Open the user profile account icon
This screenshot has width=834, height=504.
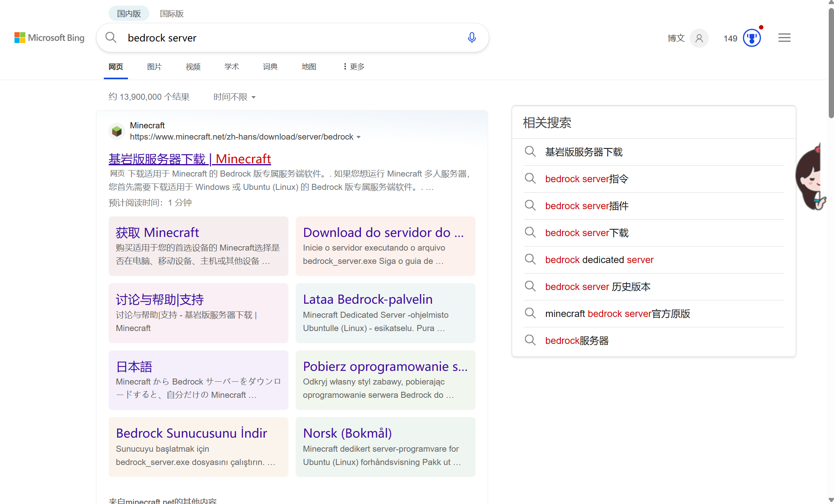click(699, 38)
